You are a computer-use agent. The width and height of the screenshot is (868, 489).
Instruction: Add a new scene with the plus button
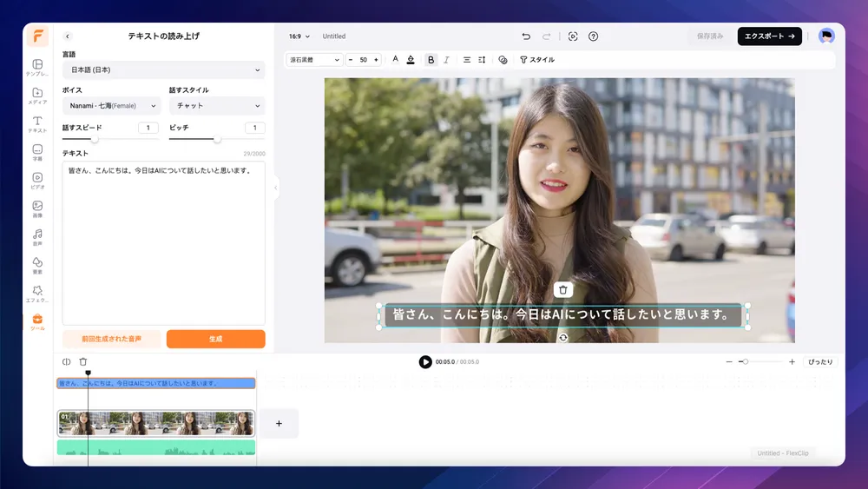pyautogui.click(x=279, y=424)
